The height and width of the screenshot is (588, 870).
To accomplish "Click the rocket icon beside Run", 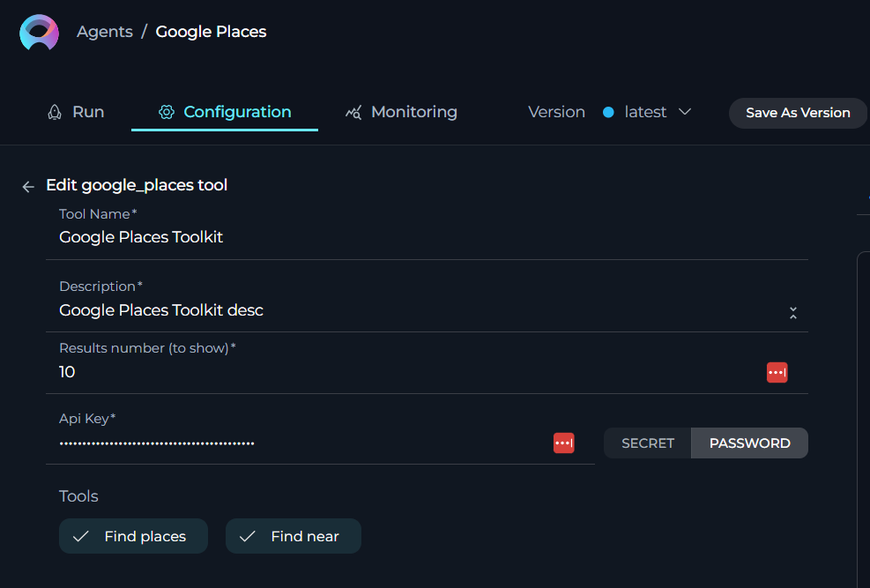I will tap(55, 112).
